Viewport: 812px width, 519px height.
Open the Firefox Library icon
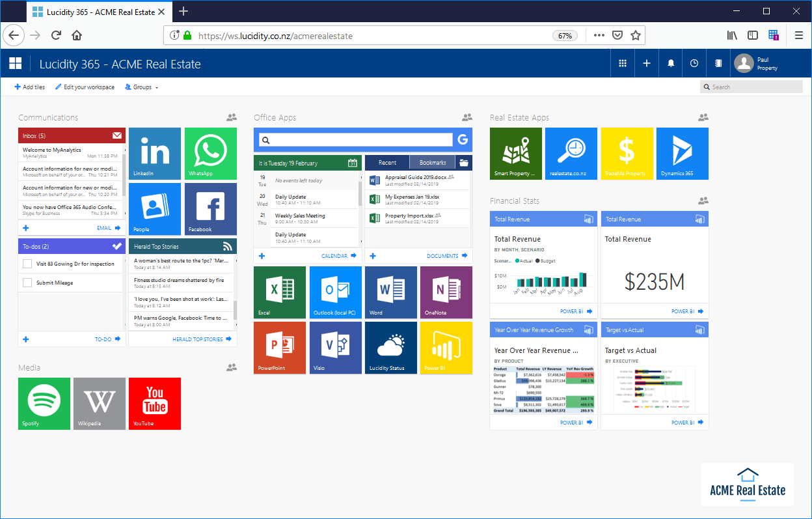point(732,36)
